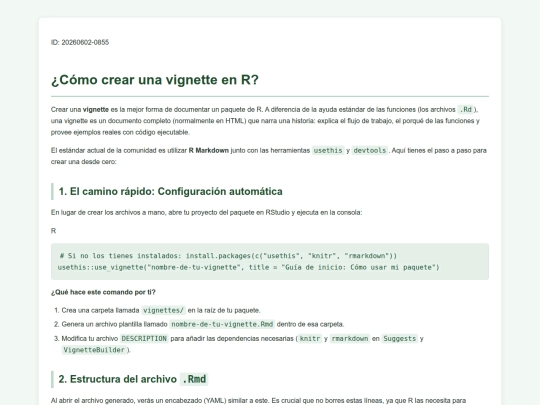Viewport: 540px width, 405px height.
Task: Click the bold text R Markdown
Action: tap(209, 150)
